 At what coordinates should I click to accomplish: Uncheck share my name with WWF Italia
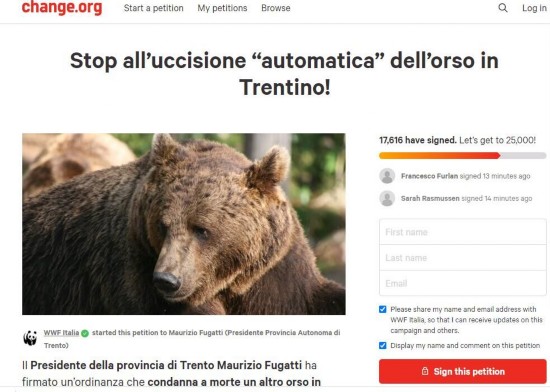point(383,309)
